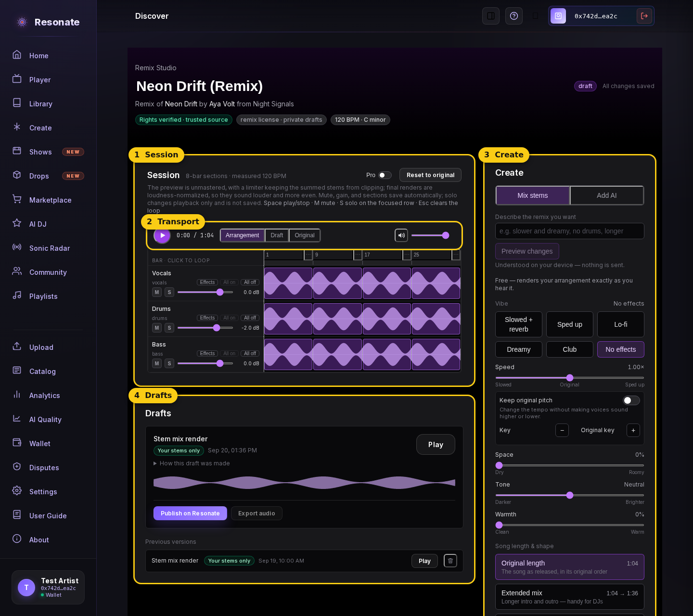
Task: Click Publish on Resonate
Action: click(190, 513)
